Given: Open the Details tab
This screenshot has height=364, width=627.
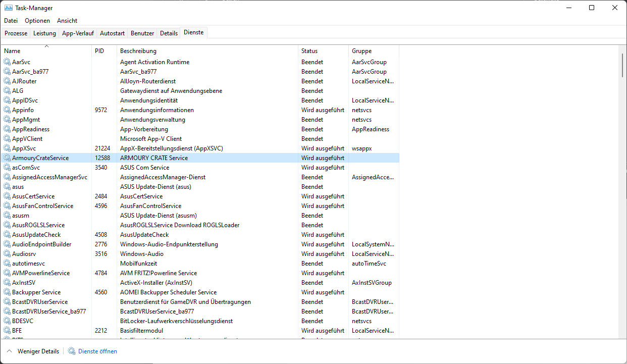Looking at the screenshot, I should pyautogui.click(x=169, y=33).
